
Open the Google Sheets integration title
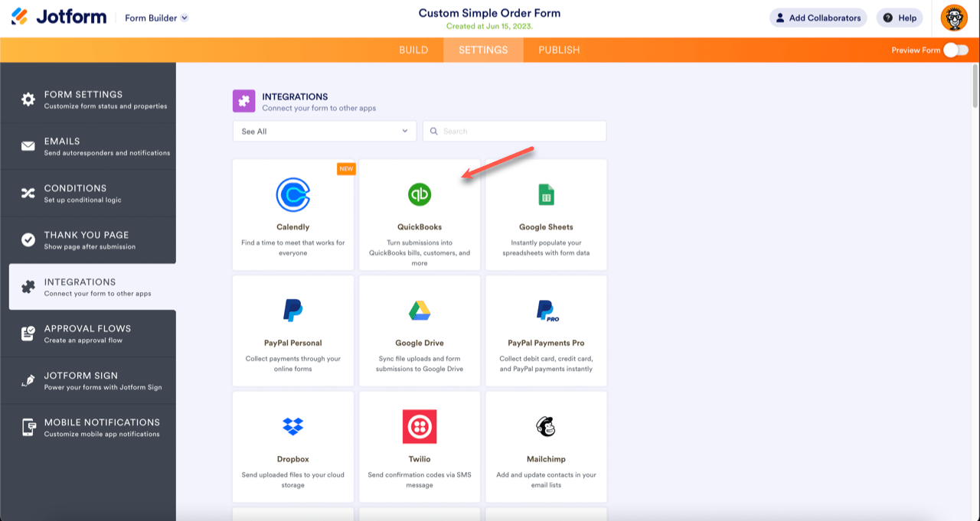tap(546, 227)
